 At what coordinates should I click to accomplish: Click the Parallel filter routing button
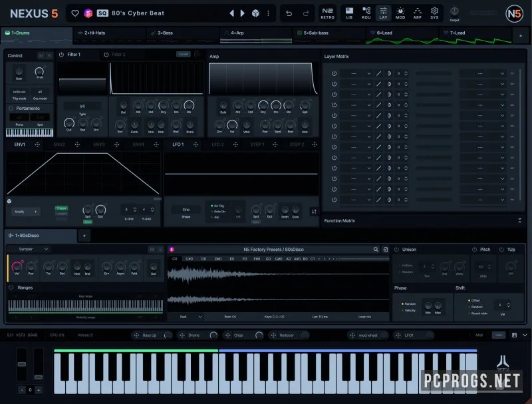click(184, 55)
